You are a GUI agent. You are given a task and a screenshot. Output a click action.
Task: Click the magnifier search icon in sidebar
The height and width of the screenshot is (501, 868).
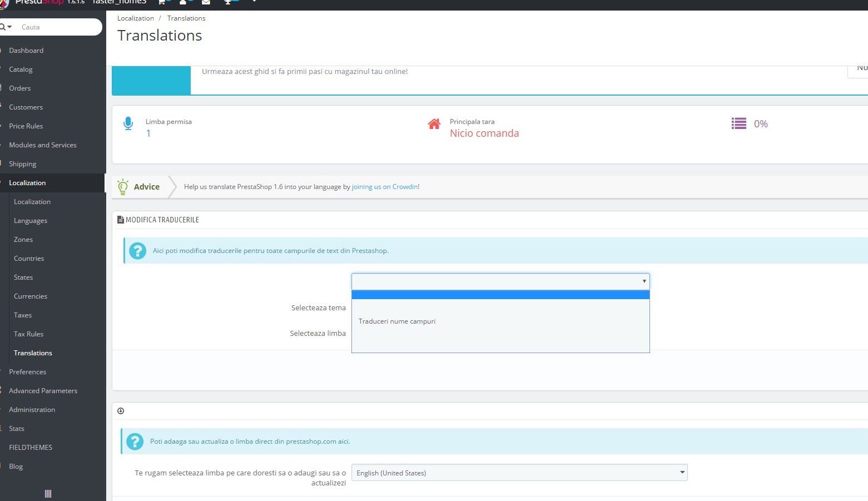click(x=3, y=27)
